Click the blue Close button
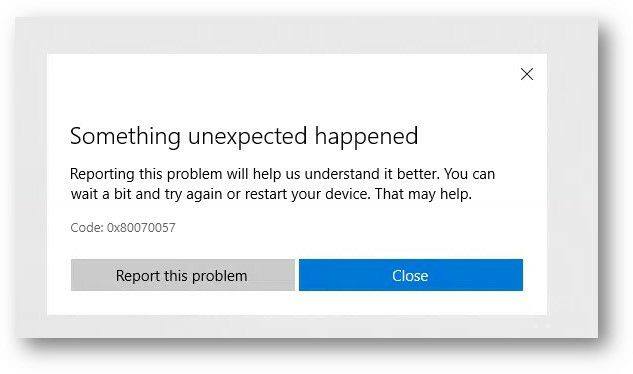 (411, 275)
